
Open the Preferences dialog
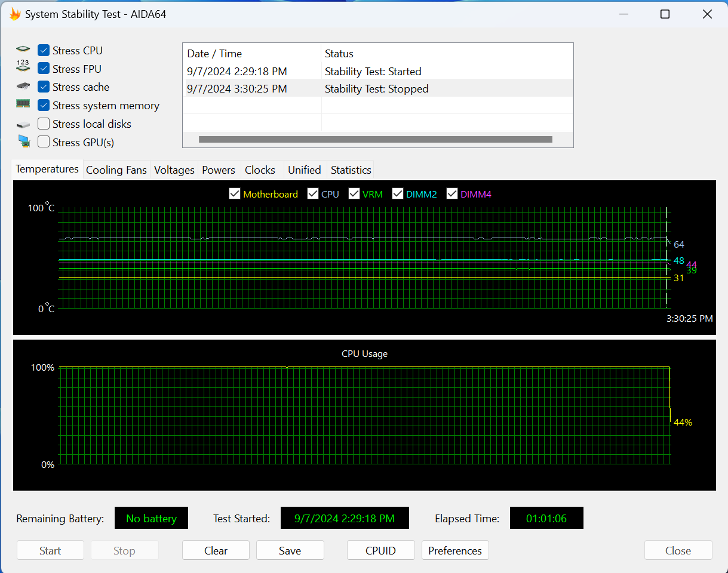455,550
